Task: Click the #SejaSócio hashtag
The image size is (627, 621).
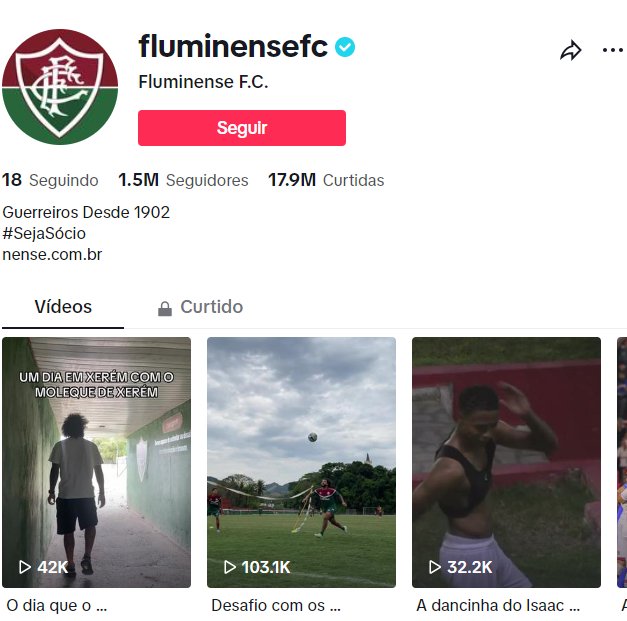Action: pos(44,234)
